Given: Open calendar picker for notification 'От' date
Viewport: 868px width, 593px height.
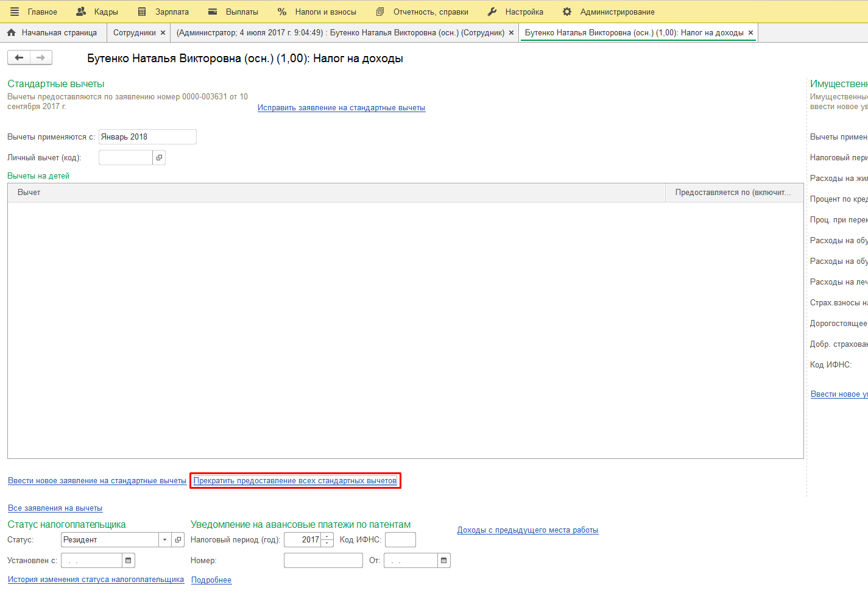Looking at the screenshot, I should click(x=444, y=561).
